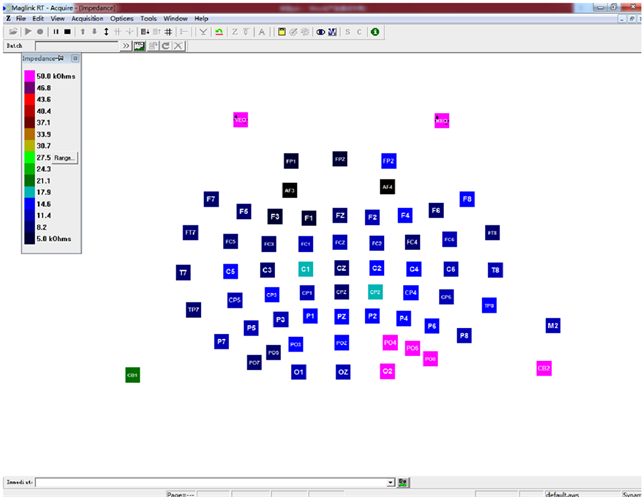This screenshot has width=644, height=497.
Task: Toggle the pin on Impedance panel
Action: 61,59
